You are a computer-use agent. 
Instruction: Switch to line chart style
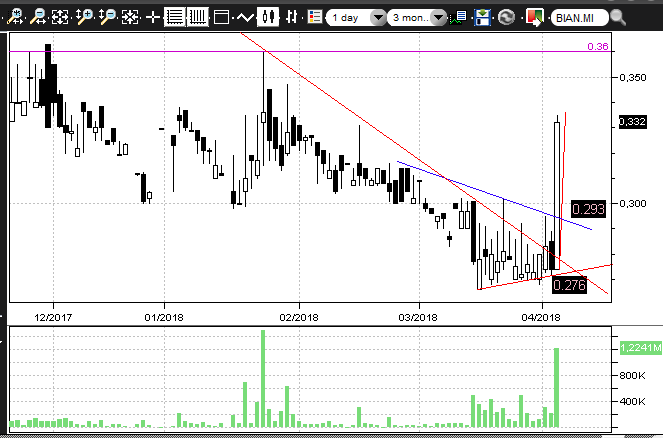245,18
